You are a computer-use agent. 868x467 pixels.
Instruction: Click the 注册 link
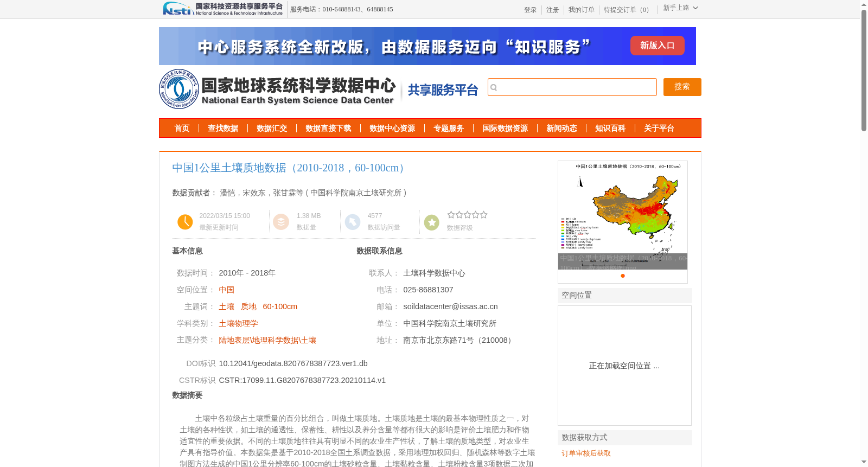click(553, 10)
